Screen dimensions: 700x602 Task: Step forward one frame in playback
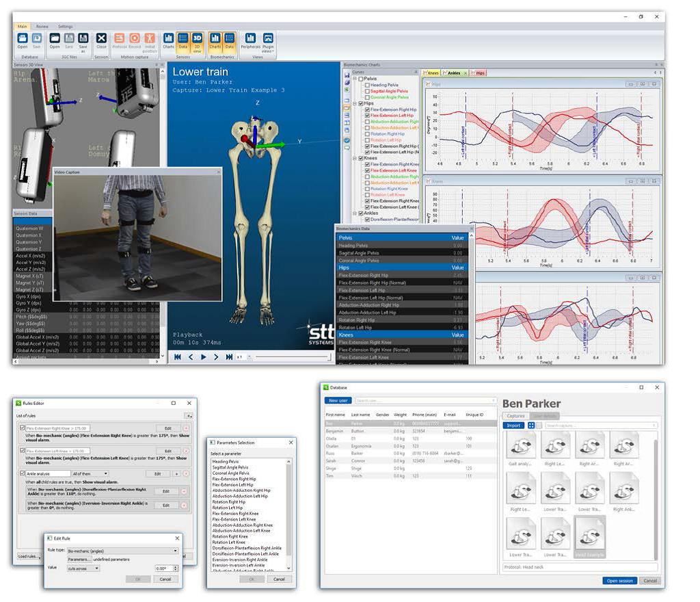(x=216, y=357)
